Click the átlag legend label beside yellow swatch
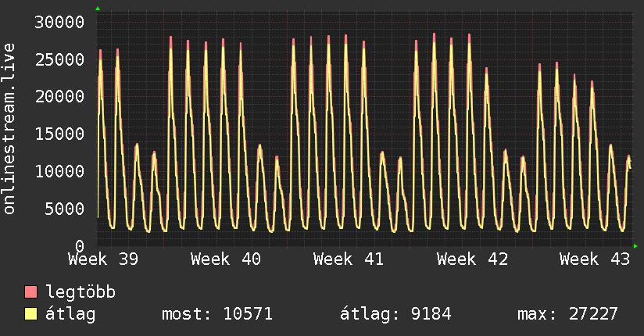Image resolution: width=644 pixels, height=336 pixels. coord(70,314)
